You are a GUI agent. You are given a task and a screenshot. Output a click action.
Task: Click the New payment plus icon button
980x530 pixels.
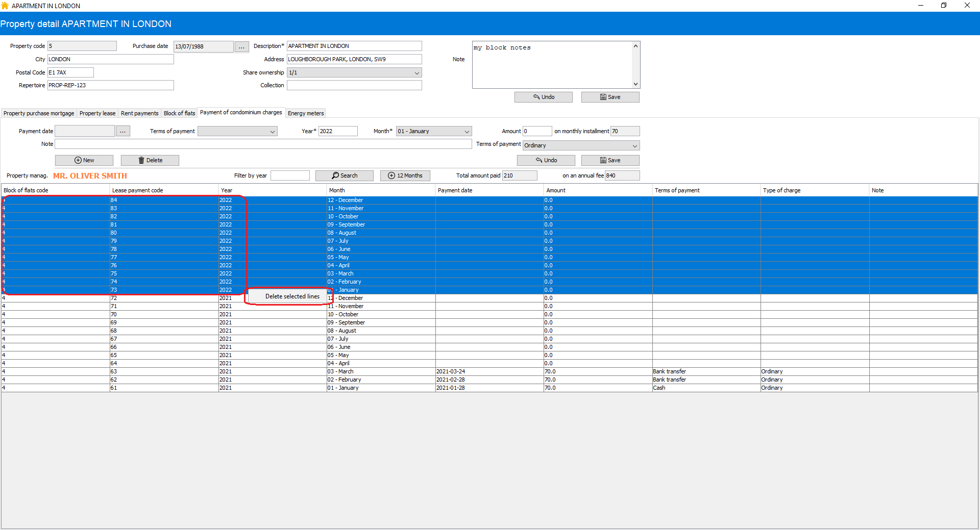point(84,160)
